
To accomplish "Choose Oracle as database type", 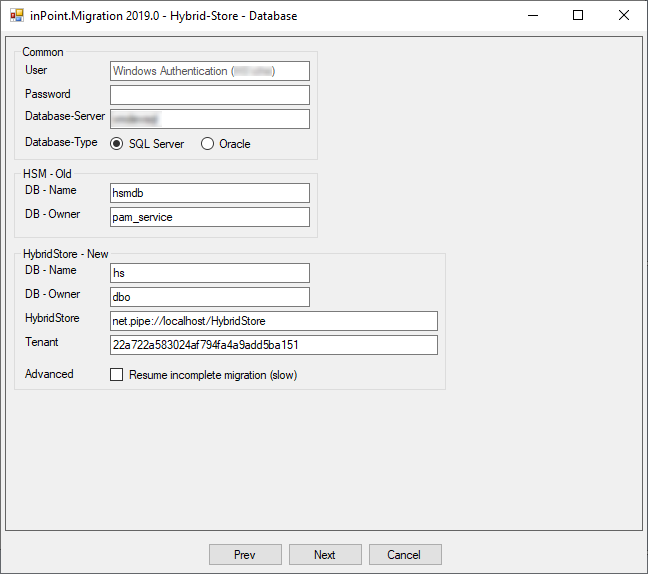I will [208, 144].
